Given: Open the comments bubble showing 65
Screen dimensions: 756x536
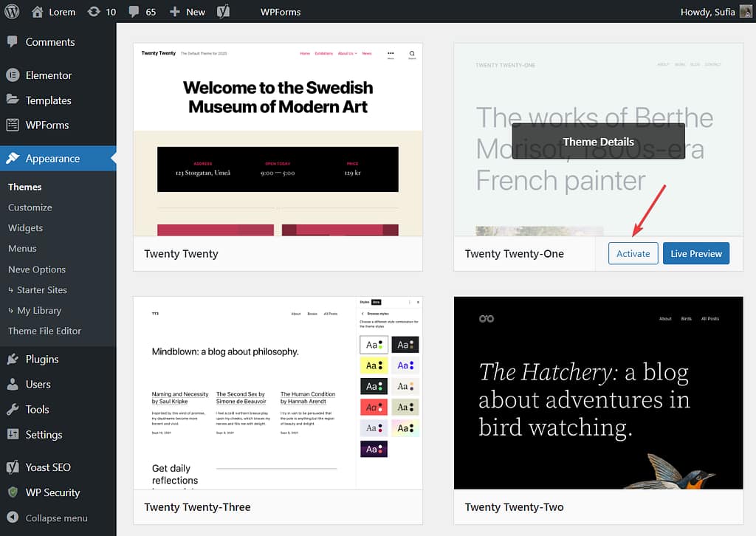Looking at the screenshot, I should coord(134,12).
